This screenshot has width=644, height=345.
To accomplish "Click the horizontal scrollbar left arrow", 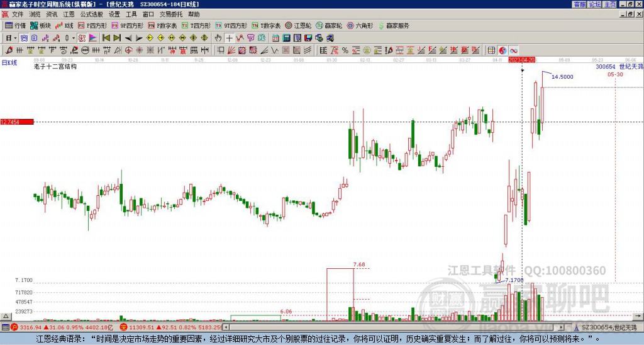I will tap(226, 327).
